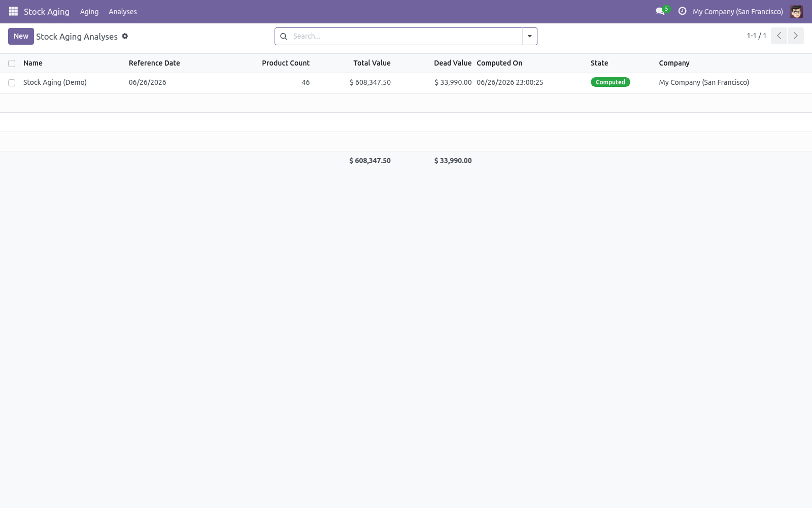Open the activities clock icon
This screenshot has height=508, width=812.
point(682,11)
